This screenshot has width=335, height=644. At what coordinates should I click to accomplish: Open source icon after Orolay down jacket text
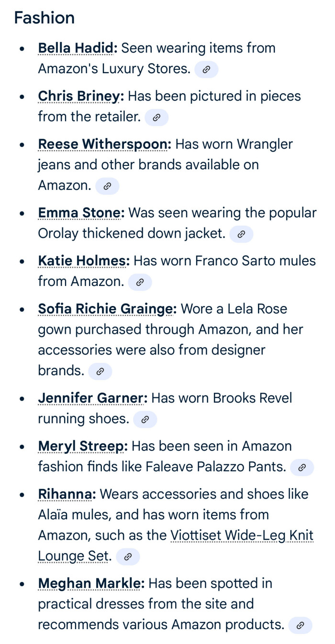coord(241,234)
